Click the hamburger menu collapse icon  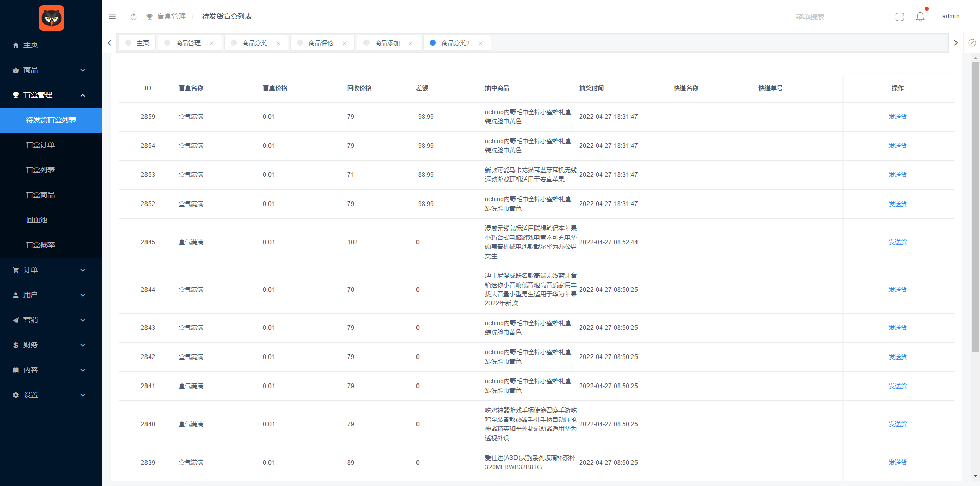112,17
